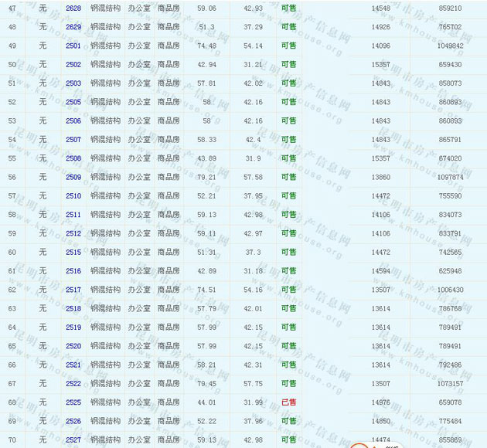Open room number 2628 link
Viewport: 487px width, 448px height.
click(x=73, y=8)
